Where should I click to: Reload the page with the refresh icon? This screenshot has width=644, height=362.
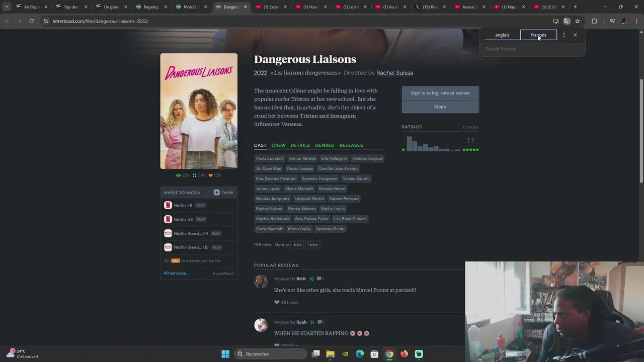(31, 21)
